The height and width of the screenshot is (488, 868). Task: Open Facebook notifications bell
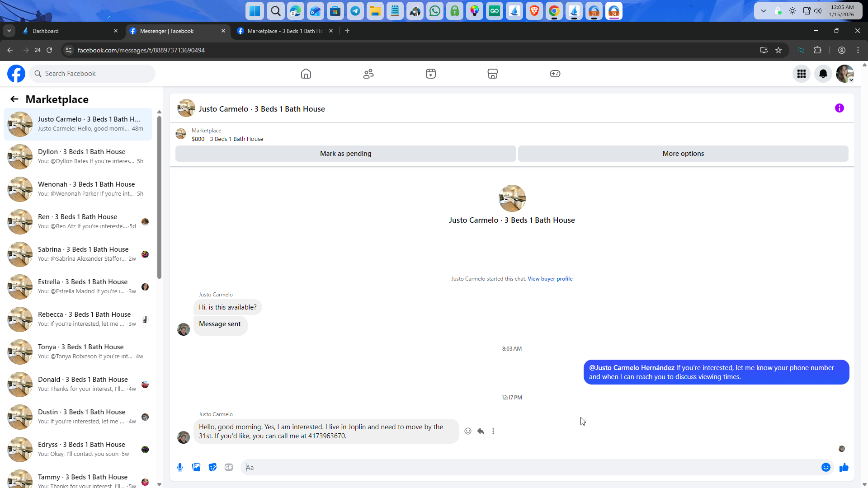pos(823,74)
